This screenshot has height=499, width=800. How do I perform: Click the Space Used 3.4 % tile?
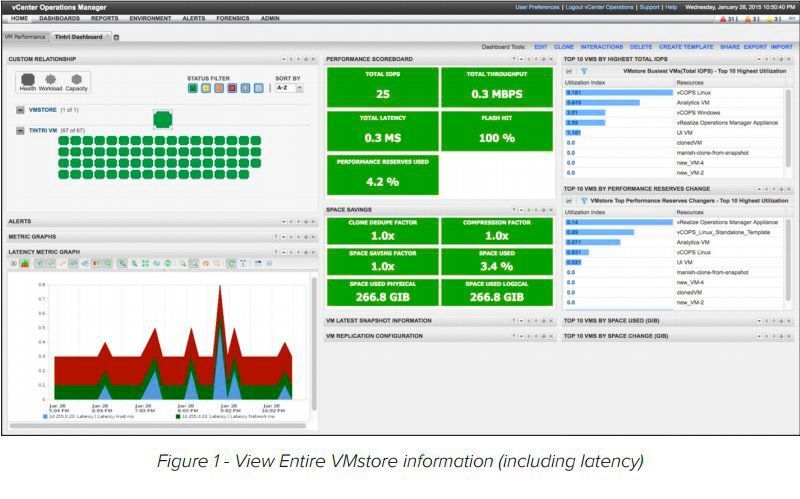496,261
